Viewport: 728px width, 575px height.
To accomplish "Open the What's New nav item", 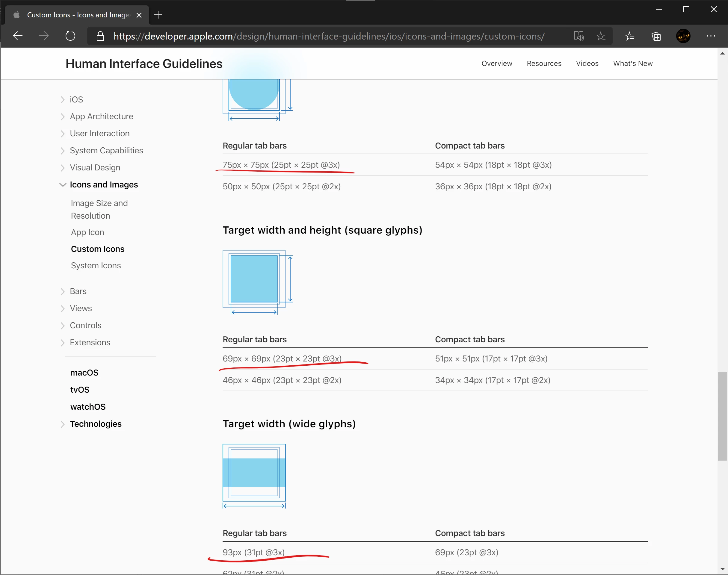I will (633, 63).
